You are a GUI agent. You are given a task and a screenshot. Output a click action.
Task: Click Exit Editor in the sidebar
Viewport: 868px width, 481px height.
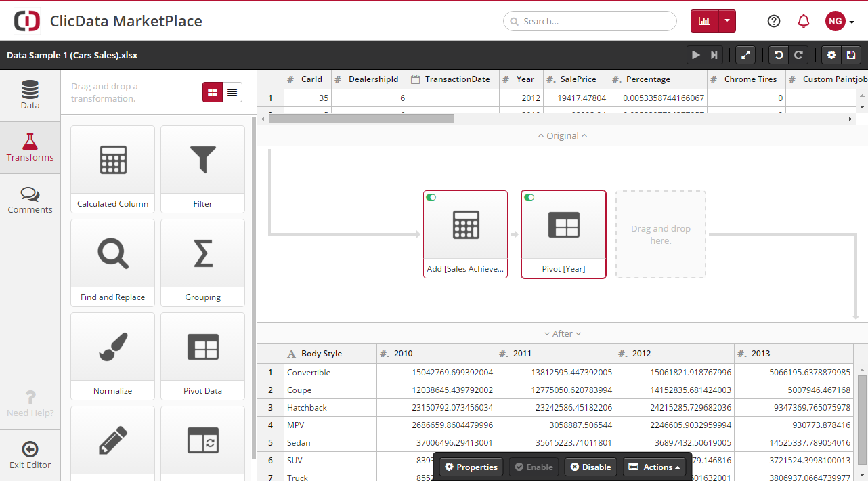click(30, 454)
